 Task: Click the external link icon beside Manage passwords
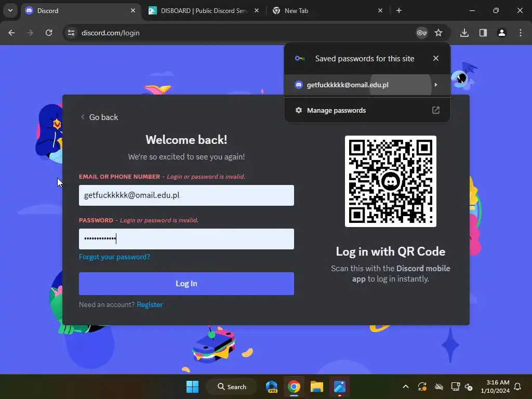(436, 110)
